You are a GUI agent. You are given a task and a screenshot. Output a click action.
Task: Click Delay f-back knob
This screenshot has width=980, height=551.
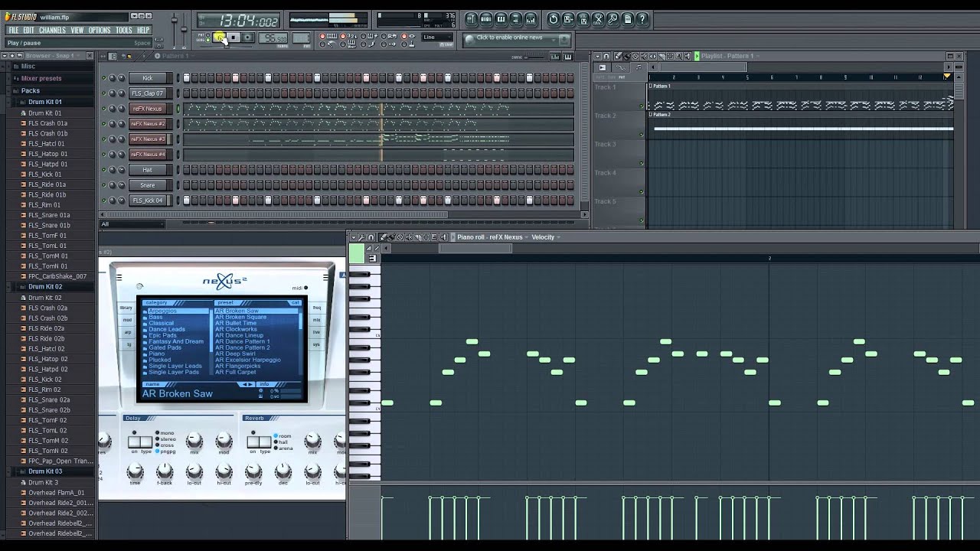pyautogui.click(x=164, y=471)
